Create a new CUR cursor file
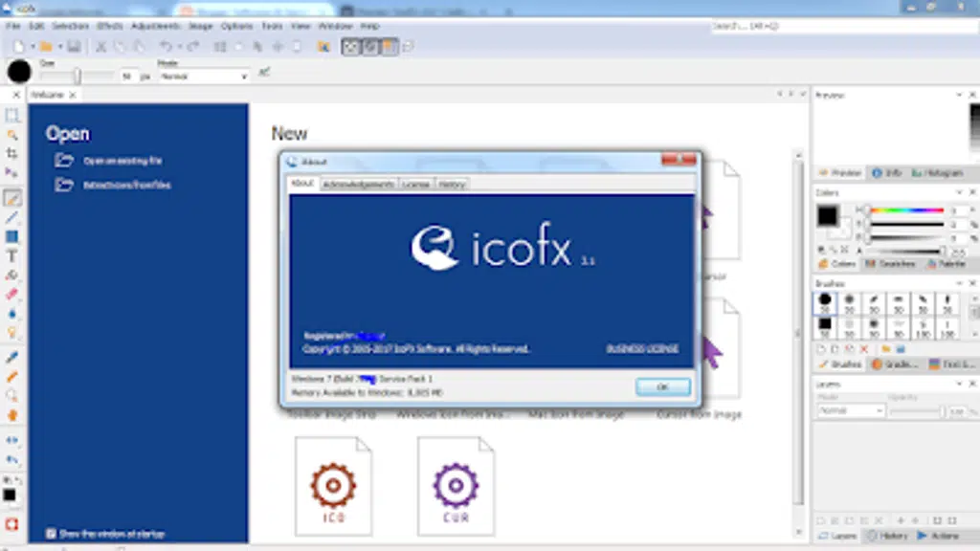 457,486
